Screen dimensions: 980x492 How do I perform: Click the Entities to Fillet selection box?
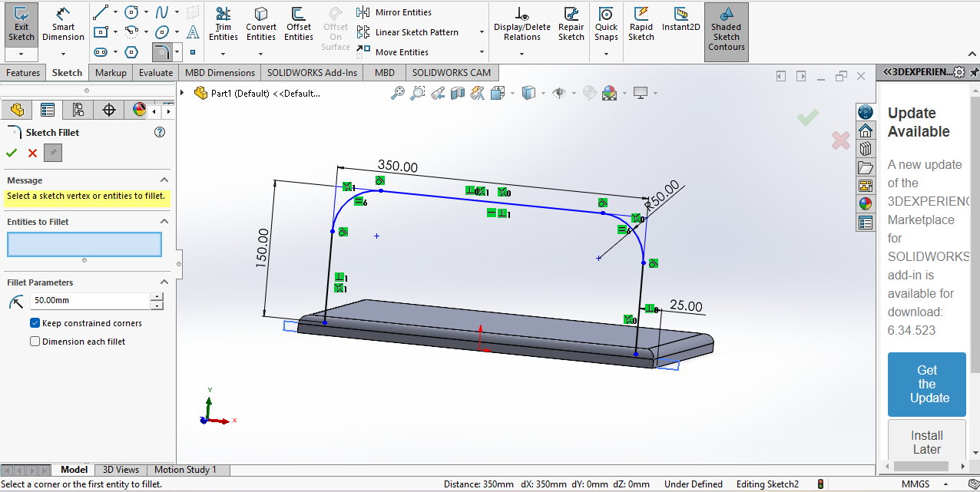coord(84,244)
